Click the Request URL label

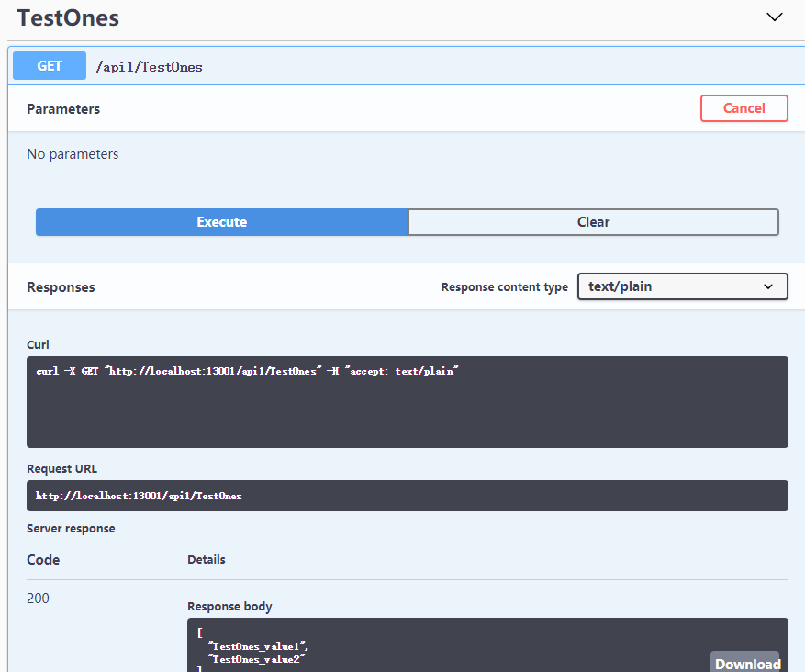[x=61, y=469]
